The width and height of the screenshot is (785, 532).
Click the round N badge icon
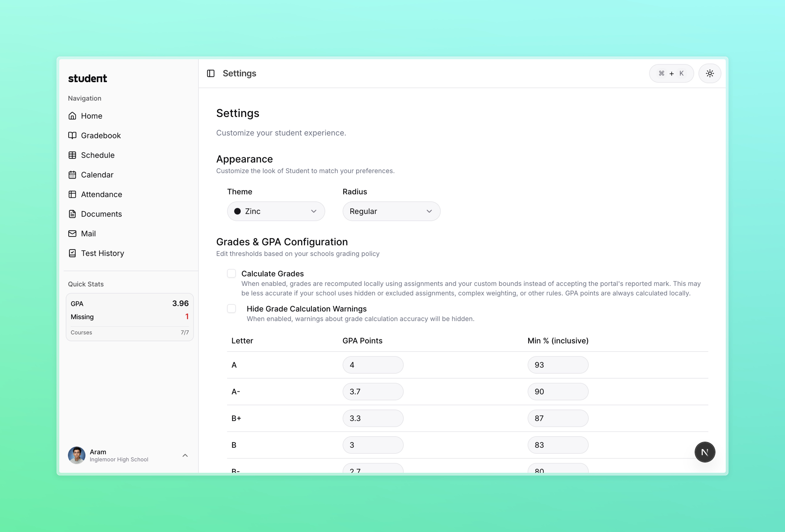pyautogui.click(x=705, y=452)
